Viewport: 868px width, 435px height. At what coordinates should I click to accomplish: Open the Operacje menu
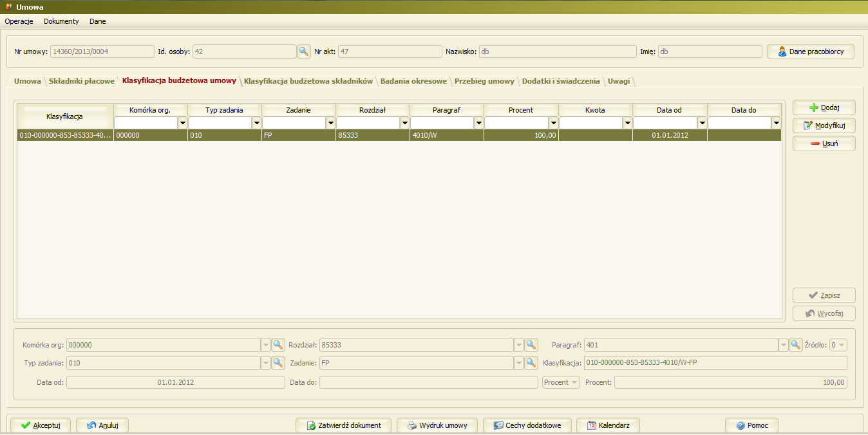(19, 21)
